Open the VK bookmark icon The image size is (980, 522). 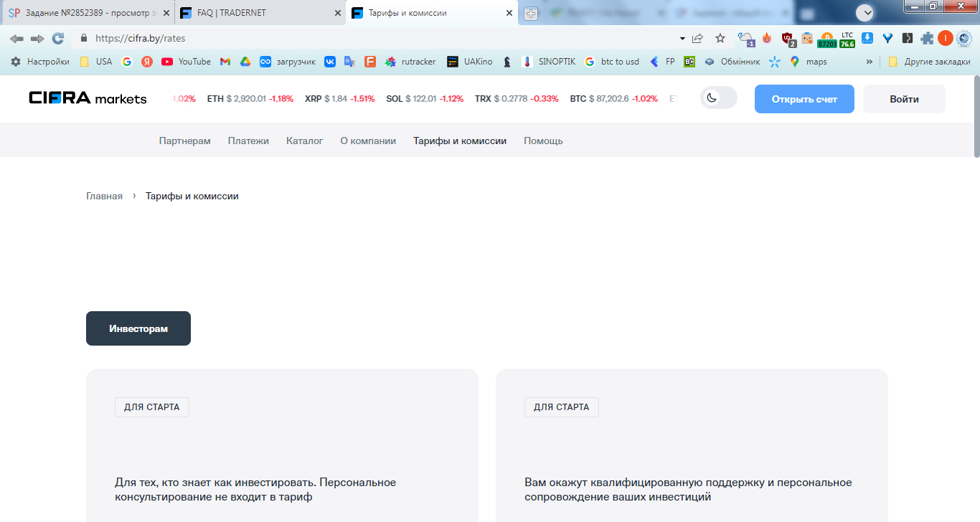[x=330, y=62]
